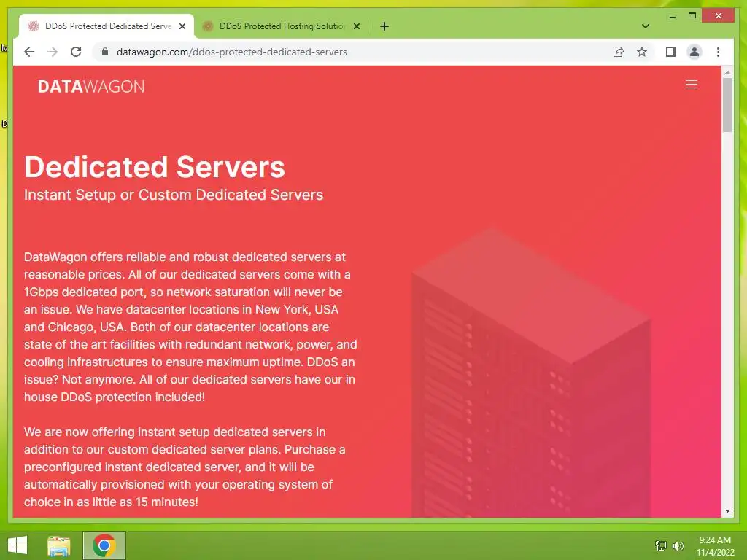Close the DDoS Protected Hosting Solutions tab
Screen dimensions: 747x560
[x=357, y=26]
